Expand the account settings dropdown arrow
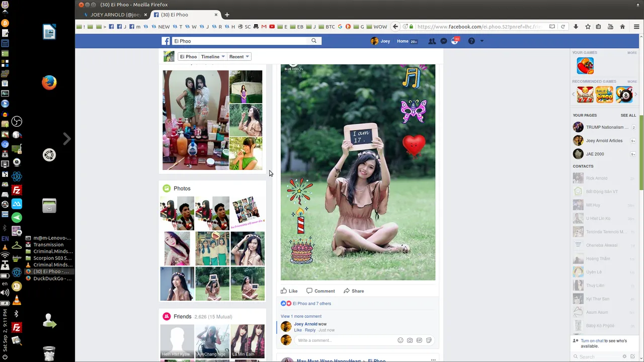 point(481,41)
